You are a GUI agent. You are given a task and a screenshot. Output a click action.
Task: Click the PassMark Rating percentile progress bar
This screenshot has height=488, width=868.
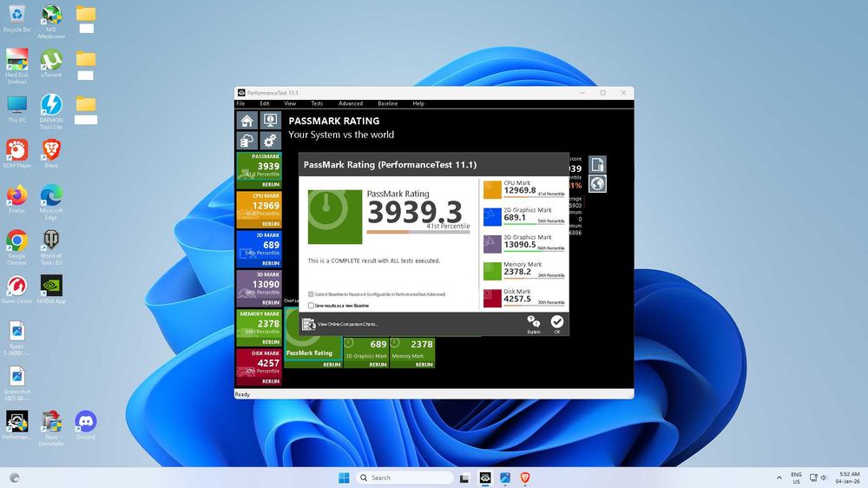tap(418, 232)
